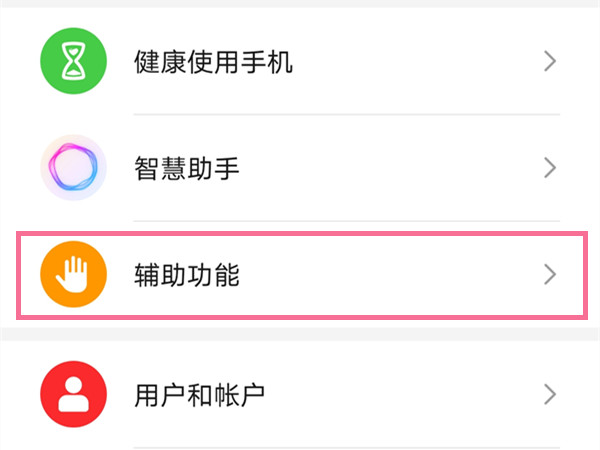Tap the red person account icon
This screenshot has height=450, width=600.
(x=73, y=394)
